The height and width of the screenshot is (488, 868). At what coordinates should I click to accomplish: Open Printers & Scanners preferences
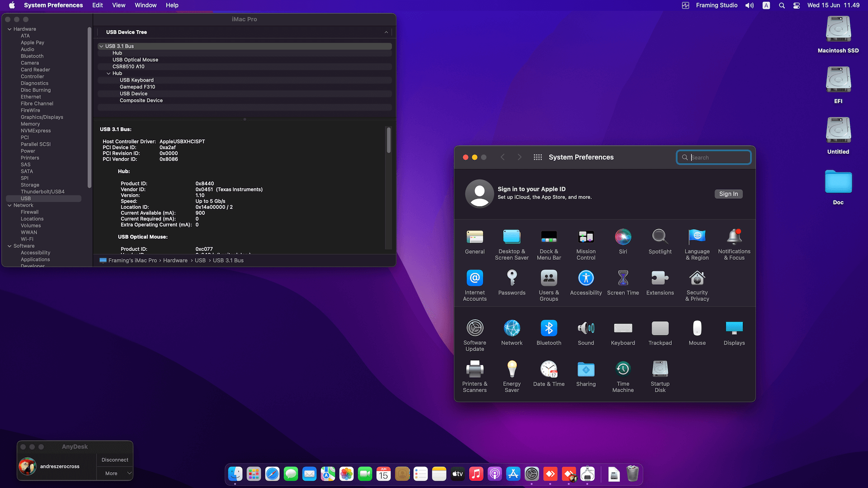475,369
